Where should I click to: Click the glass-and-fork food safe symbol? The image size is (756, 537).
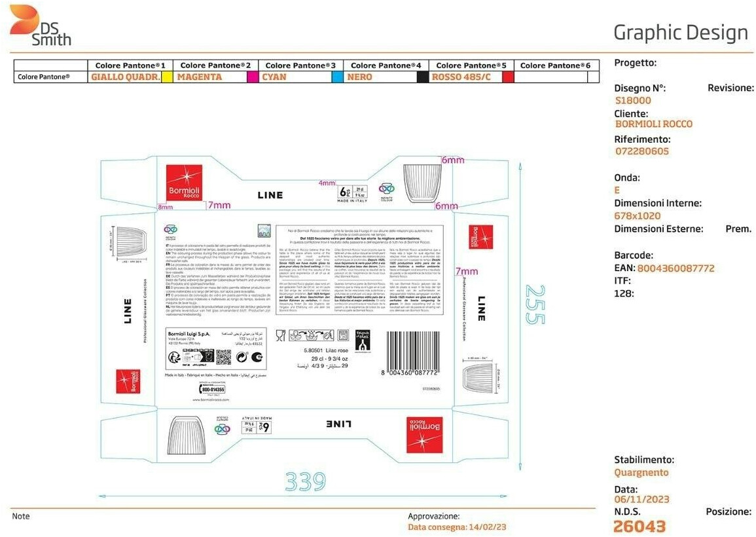click(280, 335)
